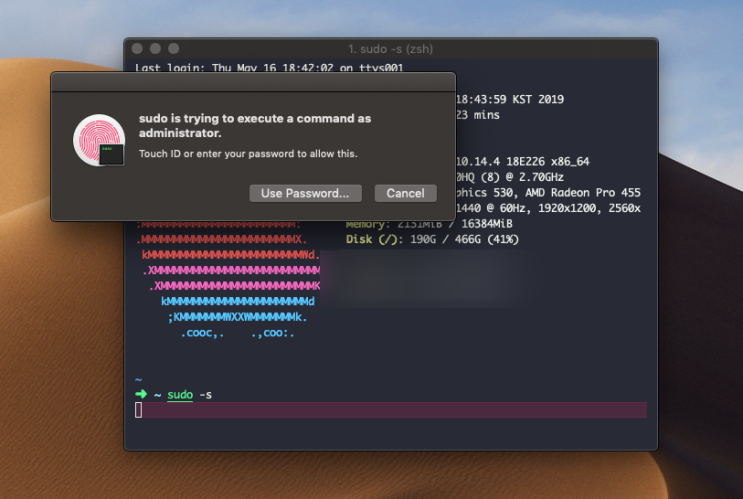Image resolution: width=743 pixels, height=499 pixels.
Task: Click the Touch ID fingerprint icon
Action: [x=99, y=140]
